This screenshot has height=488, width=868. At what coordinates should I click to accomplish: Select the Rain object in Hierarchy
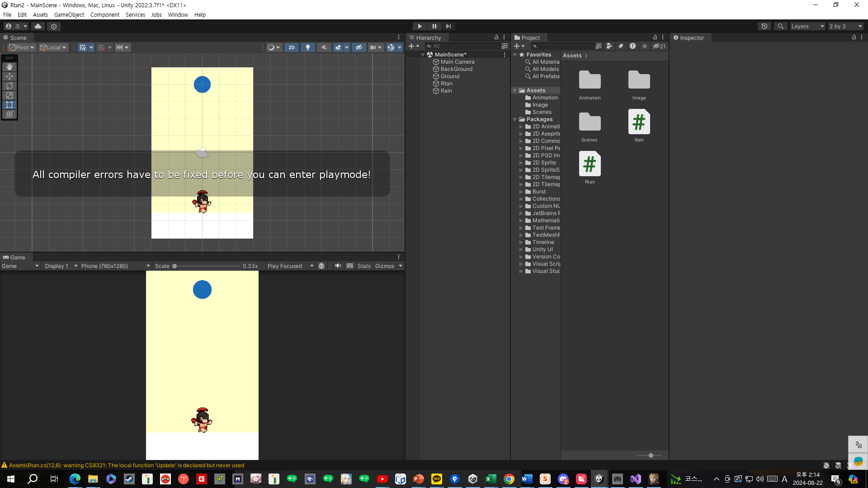pos(446,91)
